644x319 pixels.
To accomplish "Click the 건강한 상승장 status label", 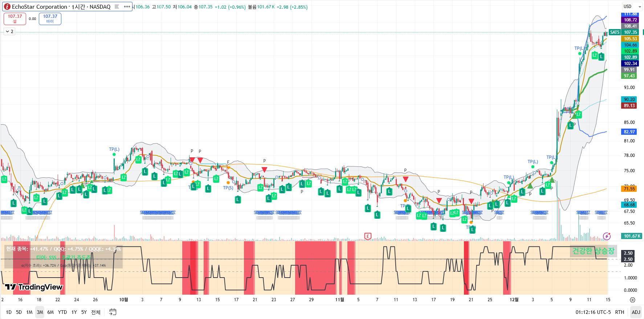I will [x=593, y=251].
